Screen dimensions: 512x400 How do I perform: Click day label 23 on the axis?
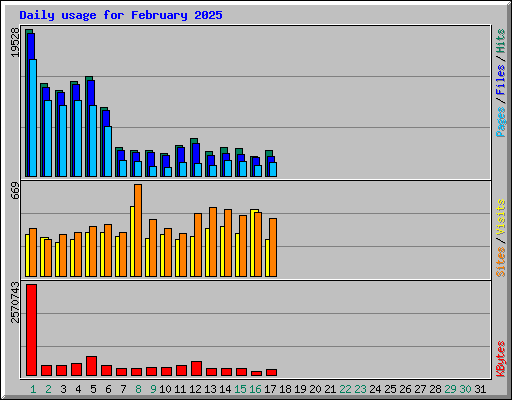(x=360, y=389)
